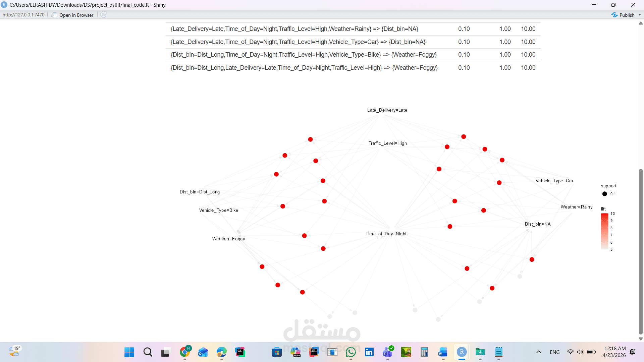Click 10.00 lift value in first row
This screenshot has width=644, height=362.
point(528,29)
